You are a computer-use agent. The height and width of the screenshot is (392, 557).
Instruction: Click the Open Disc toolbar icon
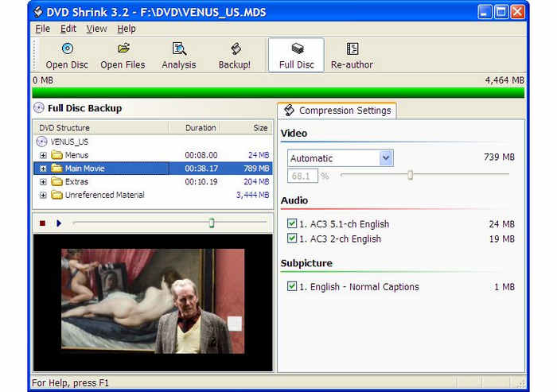point(68,49)
